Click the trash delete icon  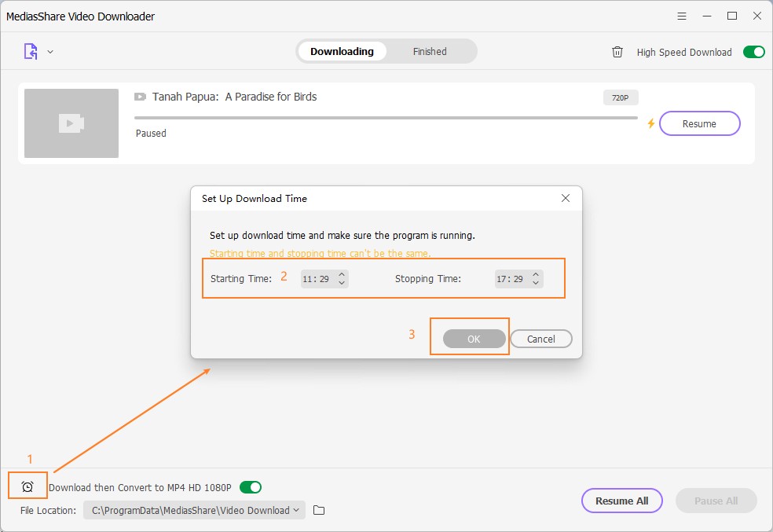click(617, 52)
